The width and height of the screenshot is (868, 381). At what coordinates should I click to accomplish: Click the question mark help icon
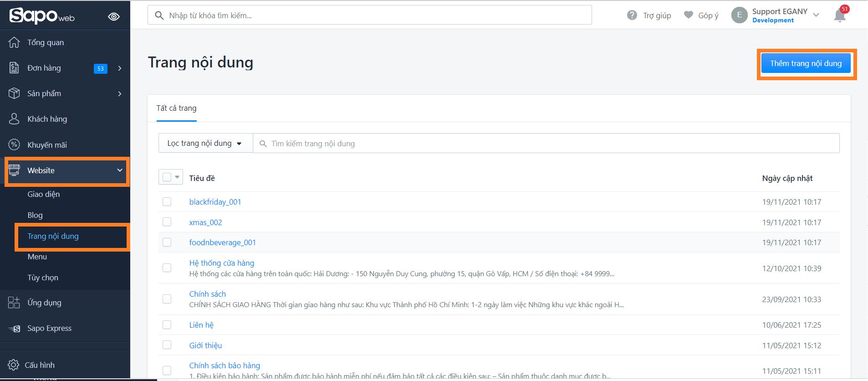632,15
